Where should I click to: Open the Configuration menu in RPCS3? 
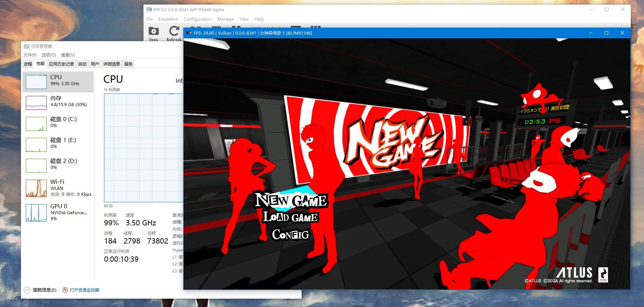pyautogui.click(x=198, y=19)
